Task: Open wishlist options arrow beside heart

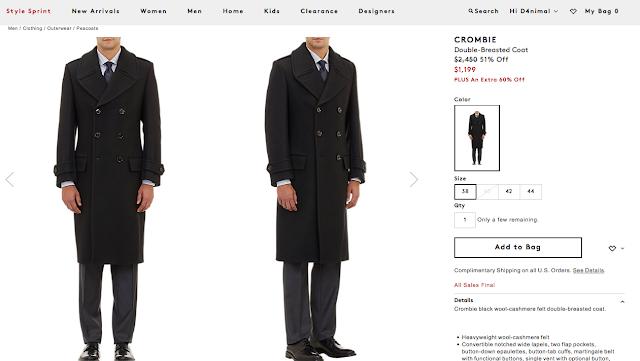Action: (x=622, y=248)
